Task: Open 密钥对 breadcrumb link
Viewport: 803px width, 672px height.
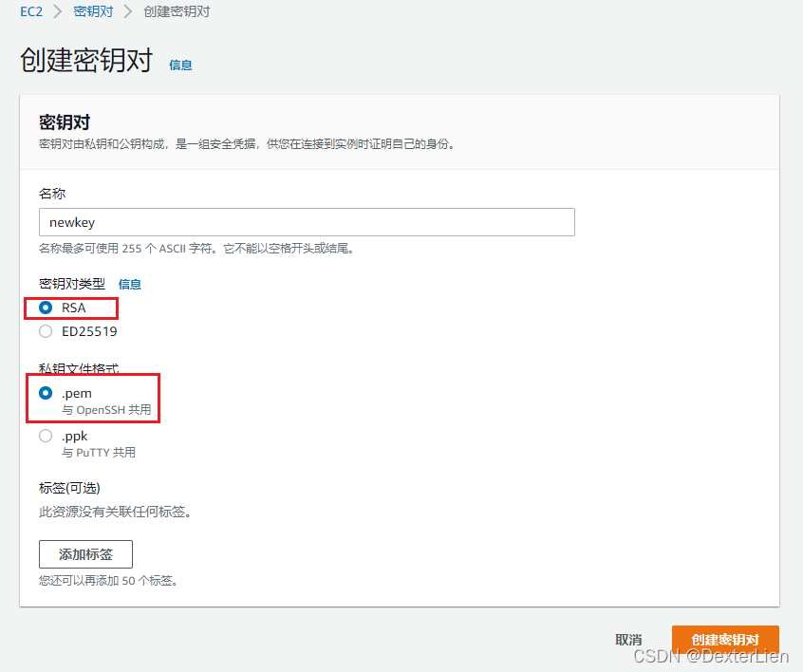Action: click(93, 11)
